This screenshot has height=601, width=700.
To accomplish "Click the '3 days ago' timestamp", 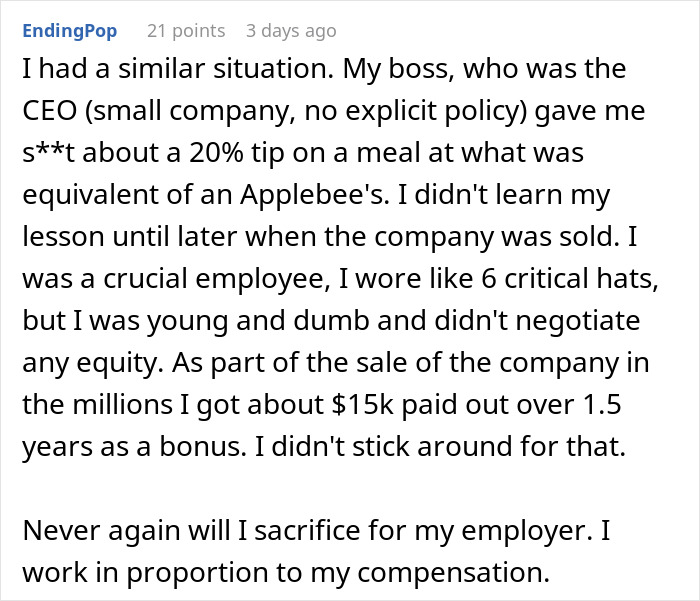I will click(x=291, y=31).
